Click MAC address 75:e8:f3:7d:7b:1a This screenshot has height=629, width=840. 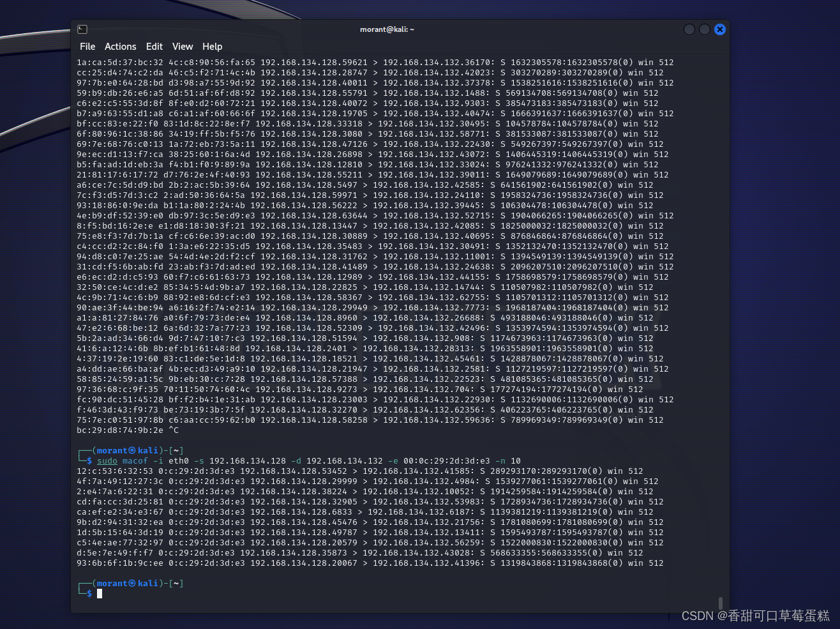coord(120,236)
